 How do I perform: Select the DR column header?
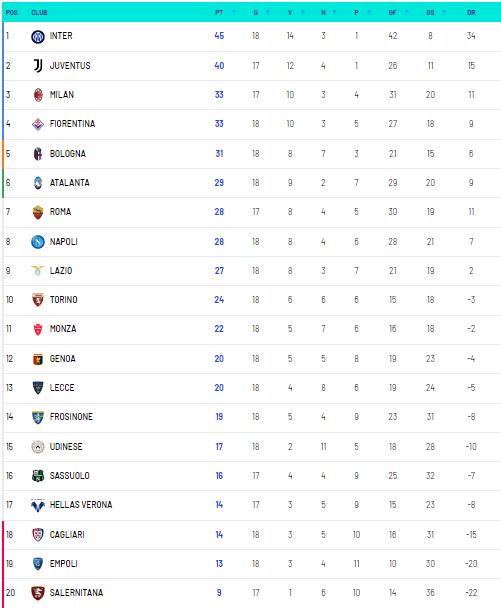click(x=471, y=12)
